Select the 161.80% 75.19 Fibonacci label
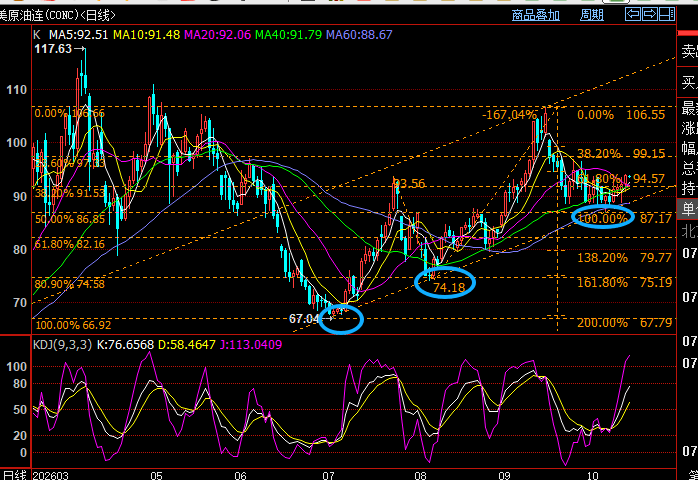 (624, 283)
